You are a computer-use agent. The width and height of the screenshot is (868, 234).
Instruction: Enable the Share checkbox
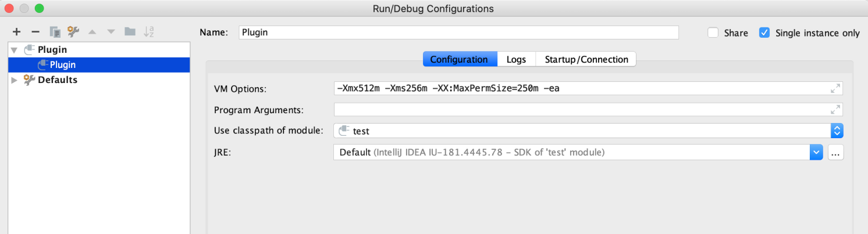(x=713, y=33)
